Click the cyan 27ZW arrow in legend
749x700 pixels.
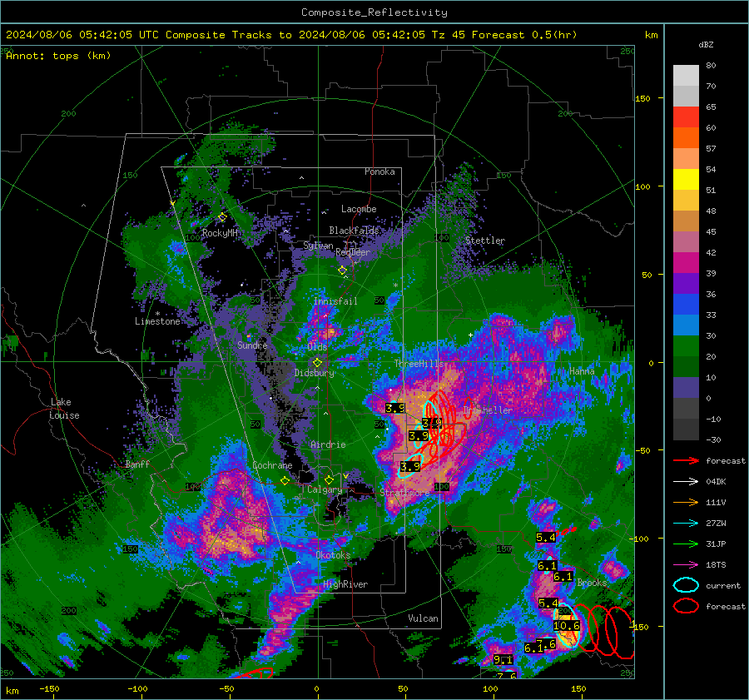click(x=686, y=524)
